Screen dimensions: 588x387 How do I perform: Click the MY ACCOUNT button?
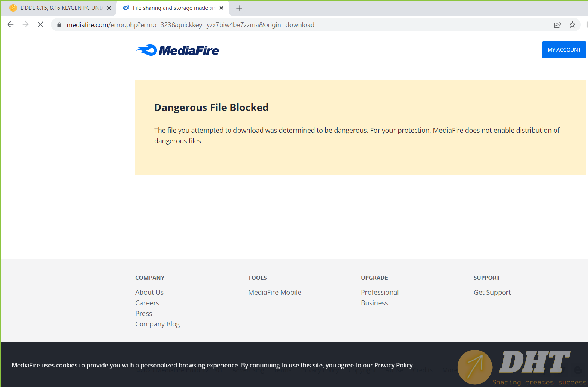coord(564,50)
